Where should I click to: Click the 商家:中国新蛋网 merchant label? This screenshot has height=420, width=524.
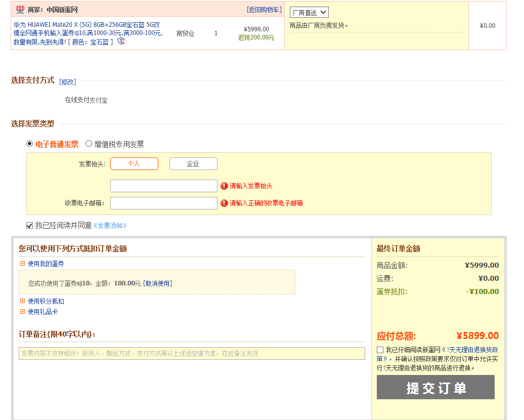coord(53,10)
